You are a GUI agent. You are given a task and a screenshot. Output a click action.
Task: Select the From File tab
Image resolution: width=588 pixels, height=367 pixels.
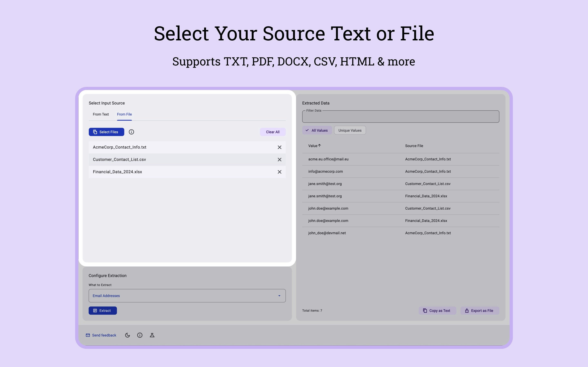124,114
